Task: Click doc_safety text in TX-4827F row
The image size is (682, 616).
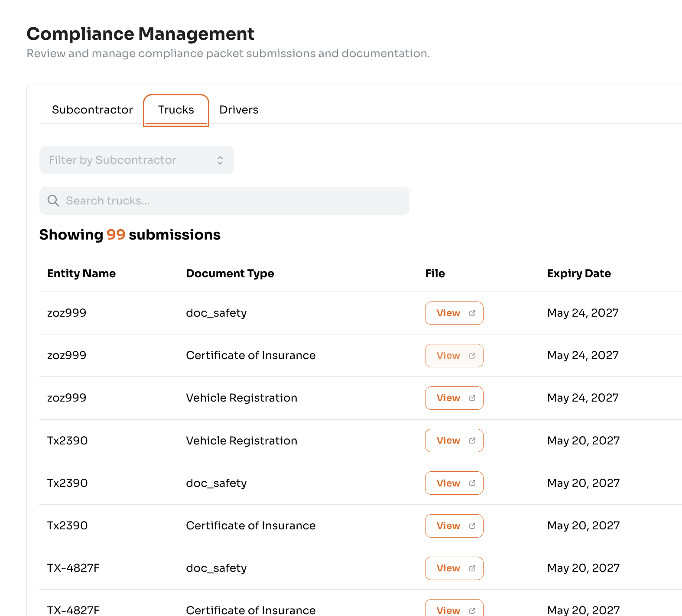Action: tap(216, 568)
